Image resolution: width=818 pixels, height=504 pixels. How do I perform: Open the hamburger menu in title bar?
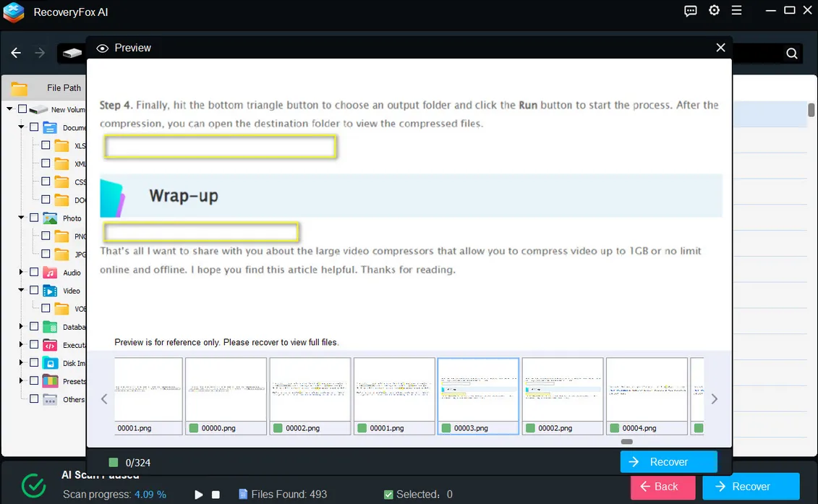click(736, 11)
